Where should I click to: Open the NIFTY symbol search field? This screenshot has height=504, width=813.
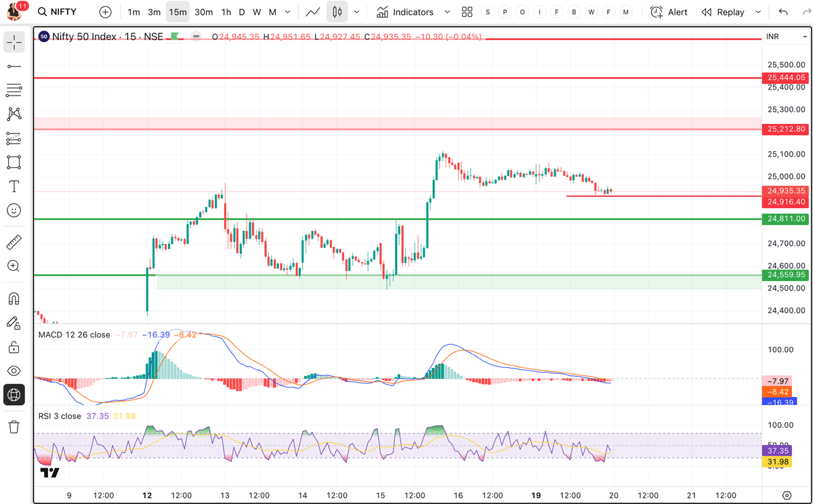58,12
